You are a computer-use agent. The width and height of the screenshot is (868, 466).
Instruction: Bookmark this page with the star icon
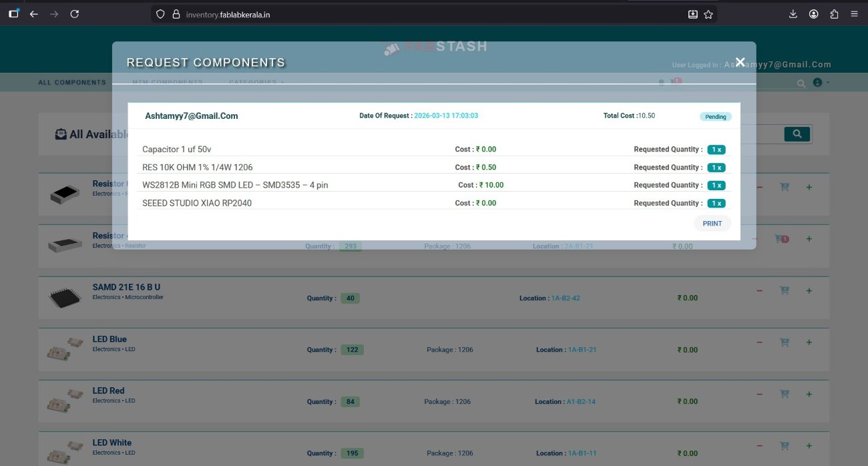[708, 14]
